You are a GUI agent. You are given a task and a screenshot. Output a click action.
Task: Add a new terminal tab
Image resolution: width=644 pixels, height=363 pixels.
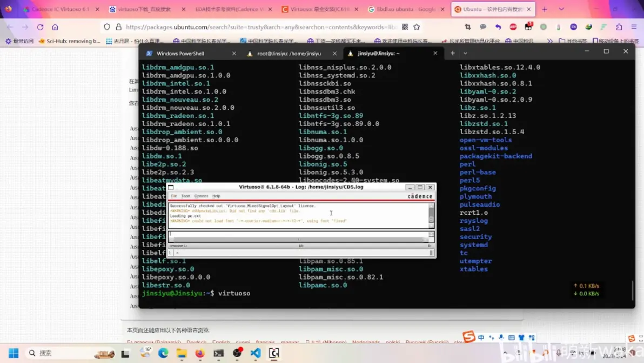coord(453,53)
